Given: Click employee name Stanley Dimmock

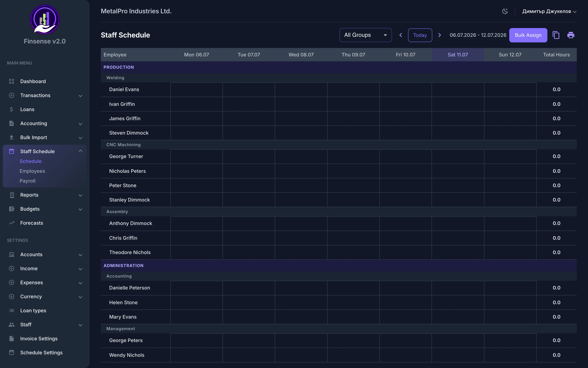Looking at the screenshot, I should [x=129, y=200].
